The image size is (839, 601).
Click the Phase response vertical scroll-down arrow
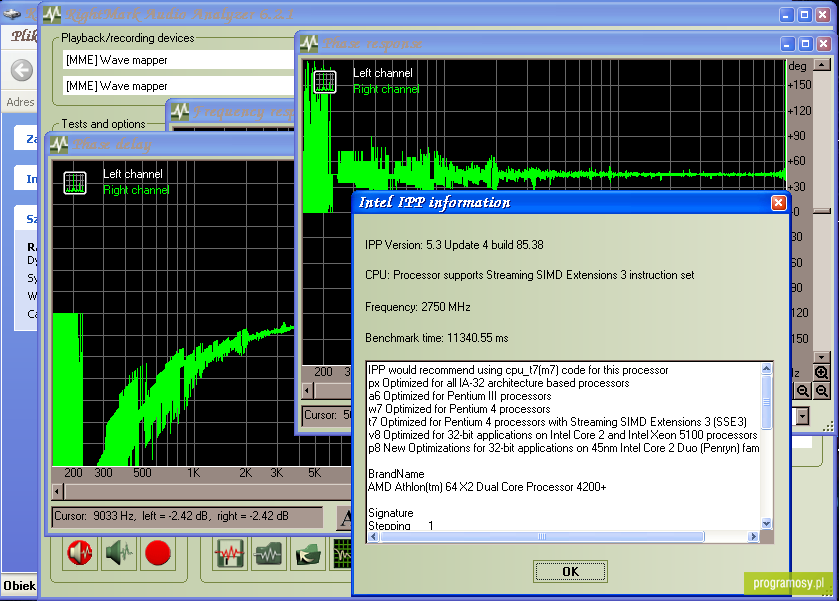tap(821, 356)
